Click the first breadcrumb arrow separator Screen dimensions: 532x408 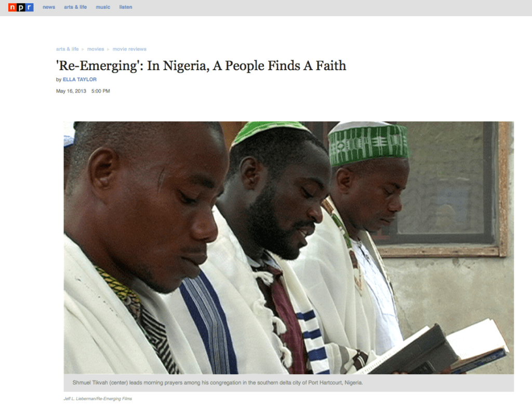(83, 49)
